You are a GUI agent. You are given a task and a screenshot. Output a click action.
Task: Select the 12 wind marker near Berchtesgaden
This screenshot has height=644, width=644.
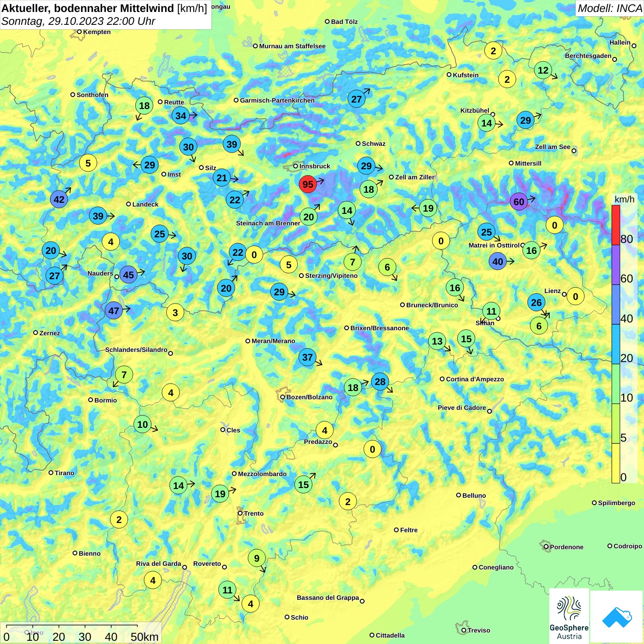[x=543, y=70]
